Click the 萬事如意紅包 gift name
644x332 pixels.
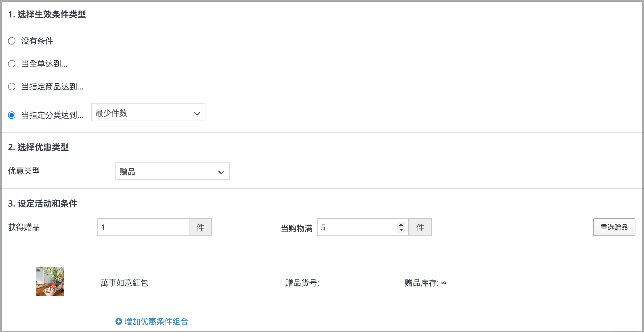point(124,283)
